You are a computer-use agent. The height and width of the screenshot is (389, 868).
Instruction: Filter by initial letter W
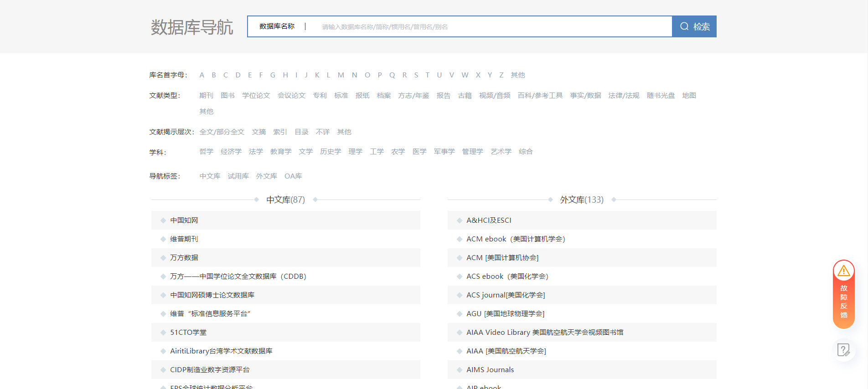[x=465, y=75]
